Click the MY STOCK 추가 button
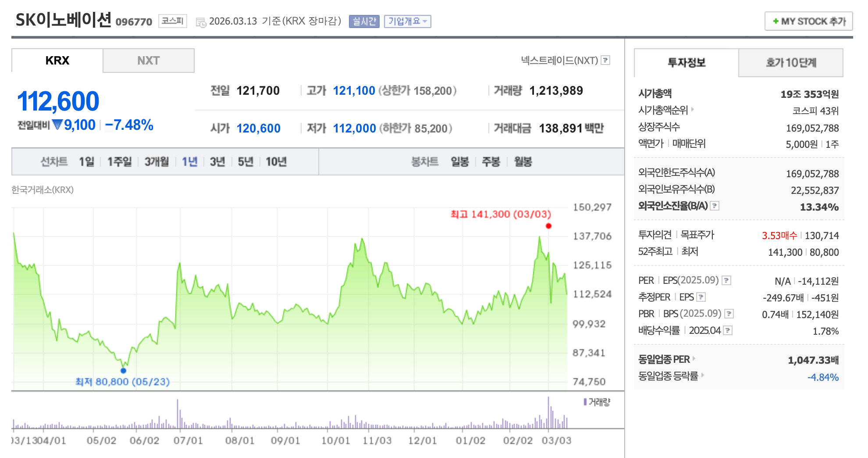The width and height of the screenshot is (868, 458). pos(809,21)
